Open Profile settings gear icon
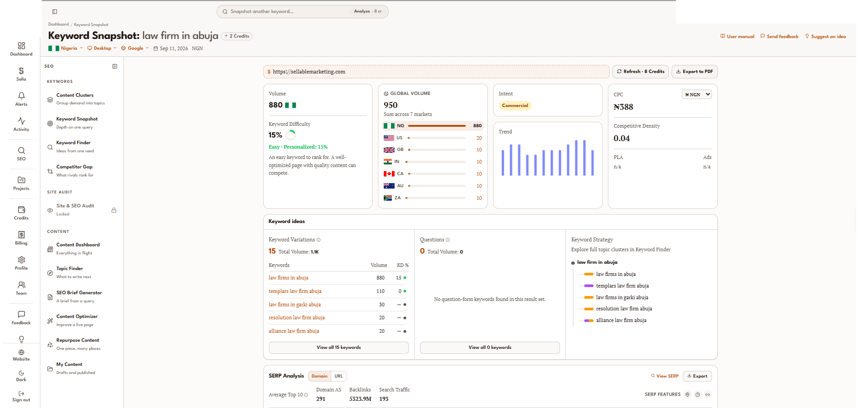The width and height of the screenshot is (868, 408). pos(21,260)
